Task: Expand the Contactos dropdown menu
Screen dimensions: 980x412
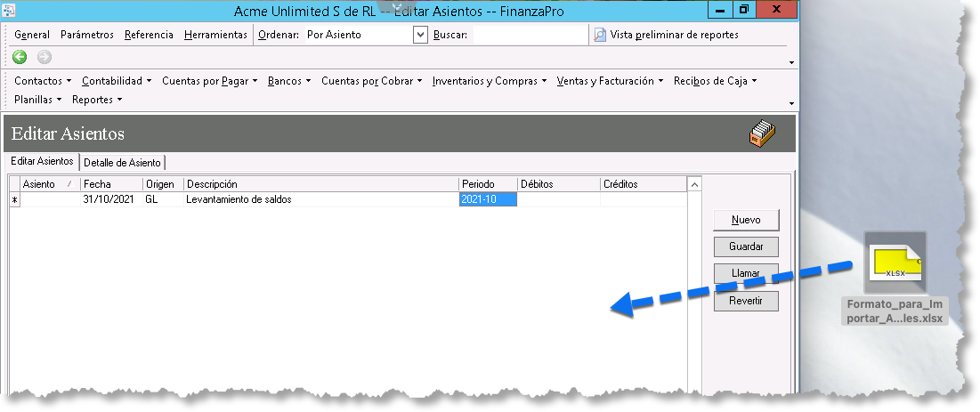Action: 43,81
